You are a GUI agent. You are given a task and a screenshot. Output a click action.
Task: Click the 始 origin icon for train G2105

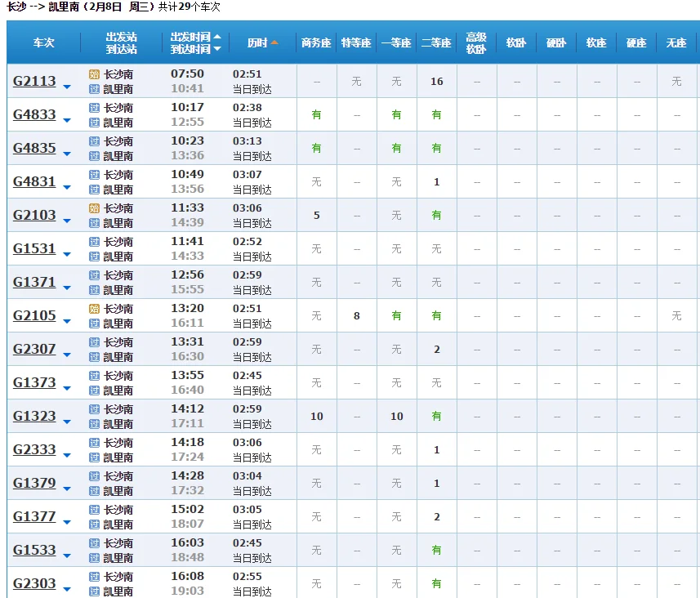[94, 309]
